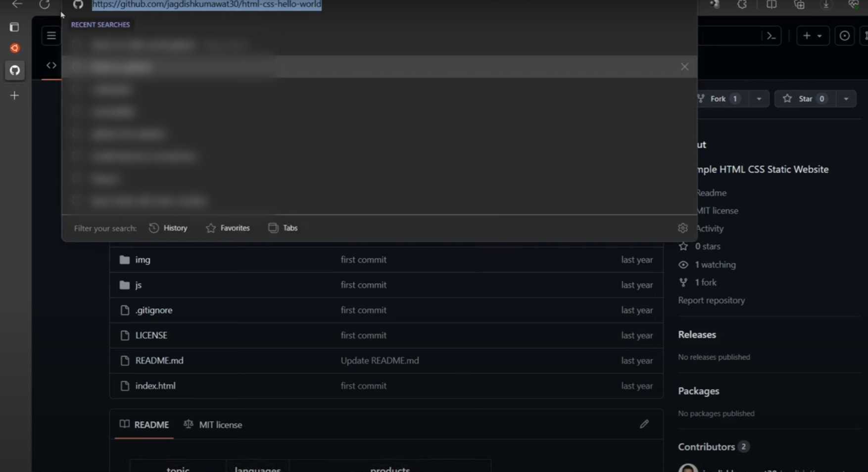This screenshot has height=472, width=868.
Task: Open the tab actions icon in the sidebar
Action: [14, 27]
